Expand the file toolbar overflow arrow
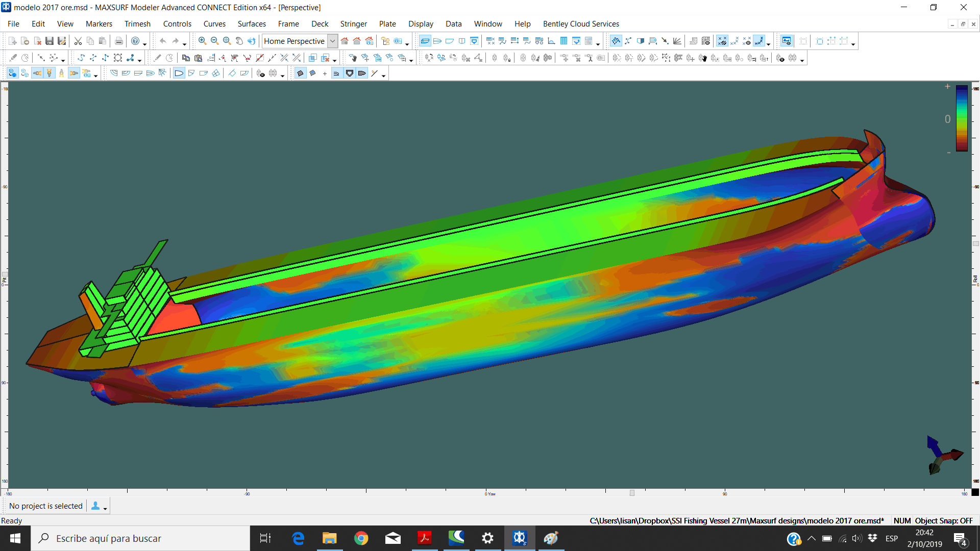 point(145,44)
